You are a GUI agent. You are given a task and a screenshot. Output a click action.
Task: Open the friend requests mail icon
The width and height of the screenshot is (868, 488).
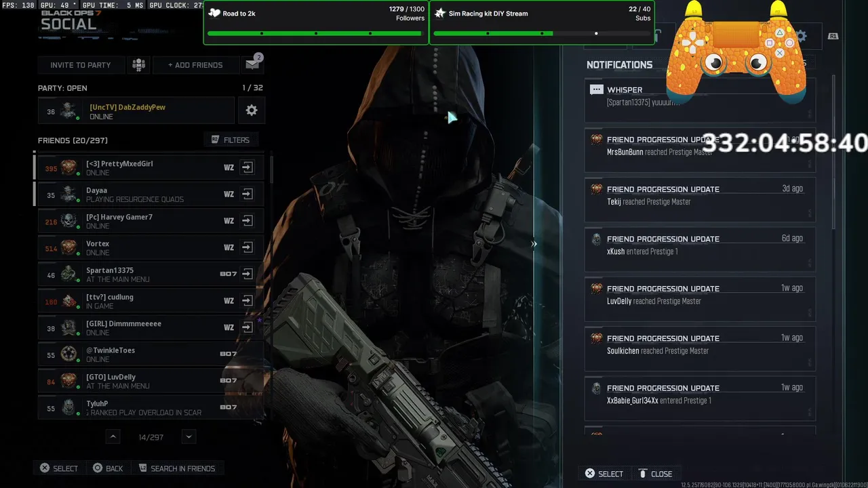tap(252, 64)
